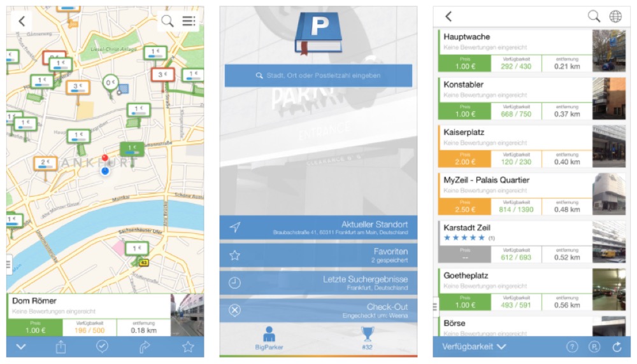Viewport: 637px width, 364px height.
Task: Expand the Verfügbarkeit sort dropdown
Action: point(470,347)
